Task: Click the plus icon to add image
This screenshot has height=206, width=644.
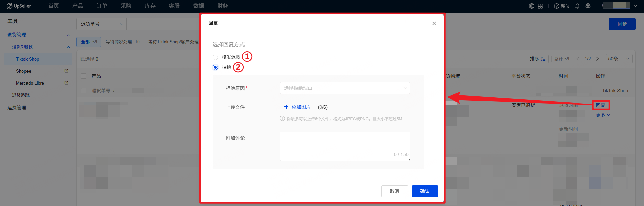Action: (286, 107)
